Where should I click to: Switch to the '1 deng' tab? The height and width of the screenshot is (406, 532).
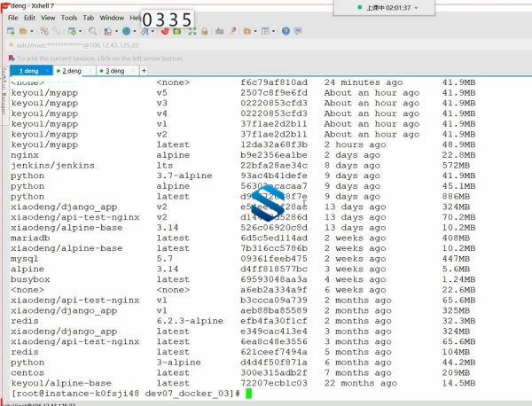(x=29, y=71)
